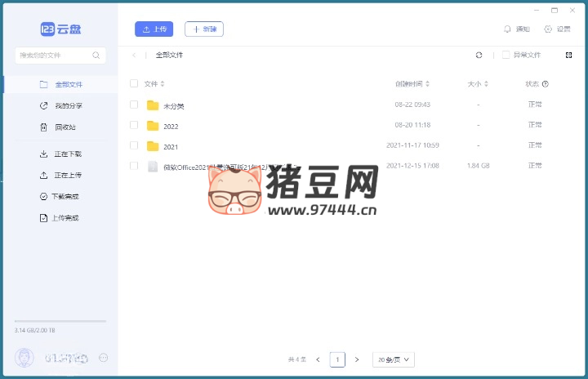Click the status help question mark icon
588x379 pixels.
pyautogui.click(x=546, y=84)
